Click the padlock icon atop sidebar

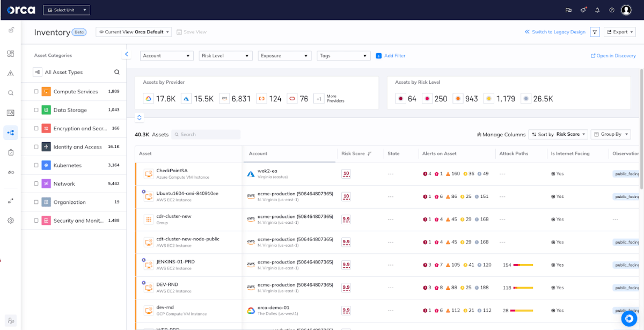click(x=11, y=30)
